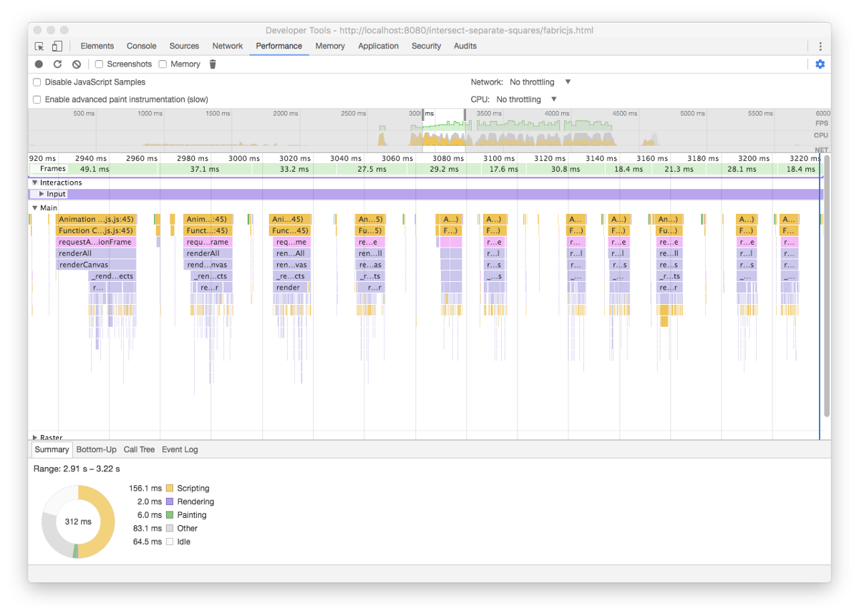The height and width of the screenshot is (616, 859).
Task: Open the Network throttling dropdown
Action: point(540,82)
